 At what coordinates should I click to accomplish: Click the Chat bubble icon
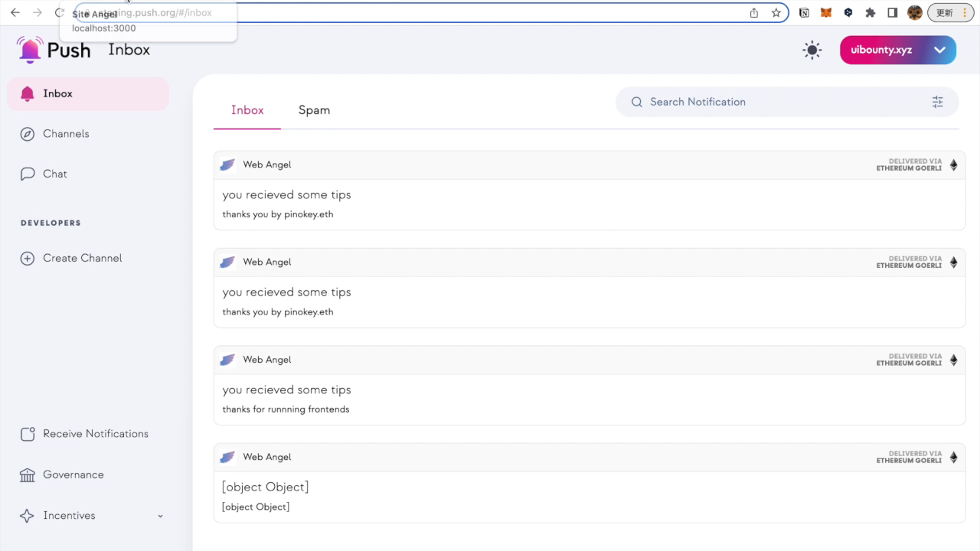(28, 174)
